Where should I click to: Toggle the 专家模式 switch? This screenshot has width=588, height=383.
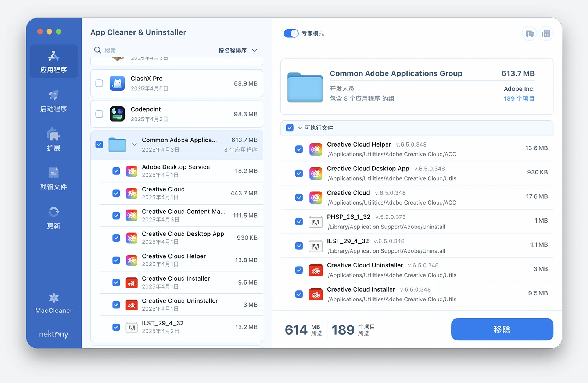[x=291, y=33]
